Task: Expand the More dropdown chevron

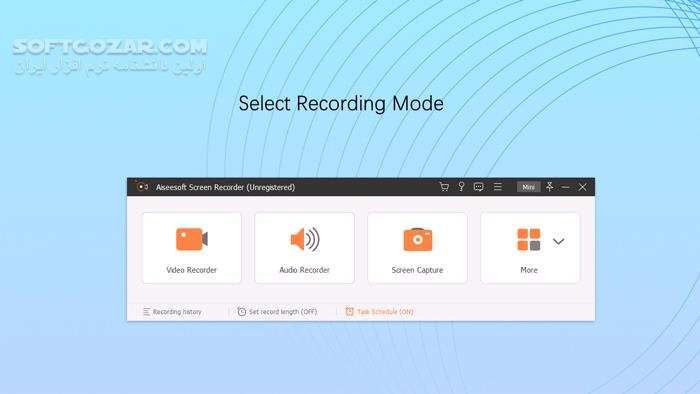Action: coord(558,241)
